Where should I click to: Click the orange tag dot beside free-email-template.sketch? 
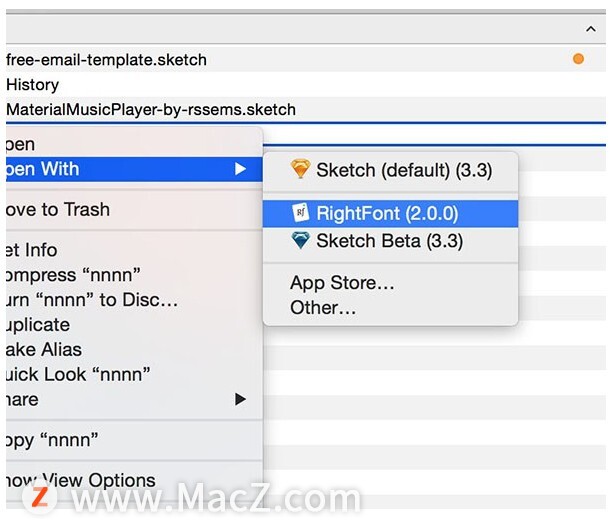pyautogui.click(x=578, y=59)
